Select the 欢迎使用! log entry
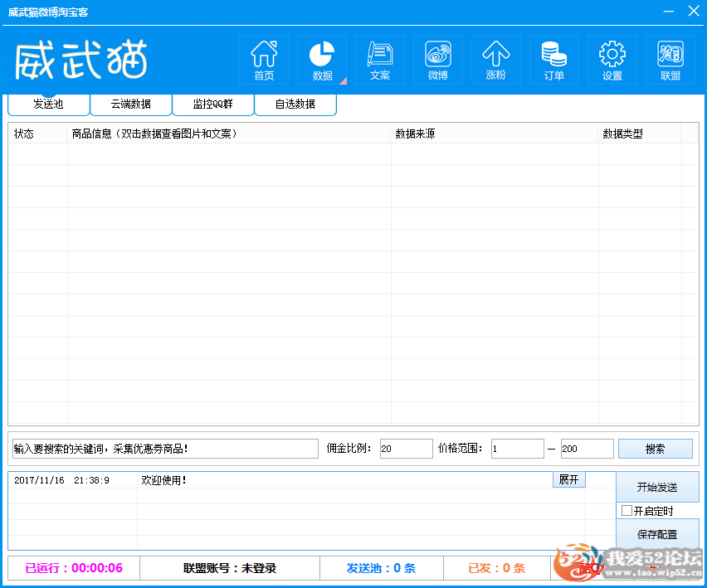The width and height of the screenshot is (707, 588). (x=164, y=480)
